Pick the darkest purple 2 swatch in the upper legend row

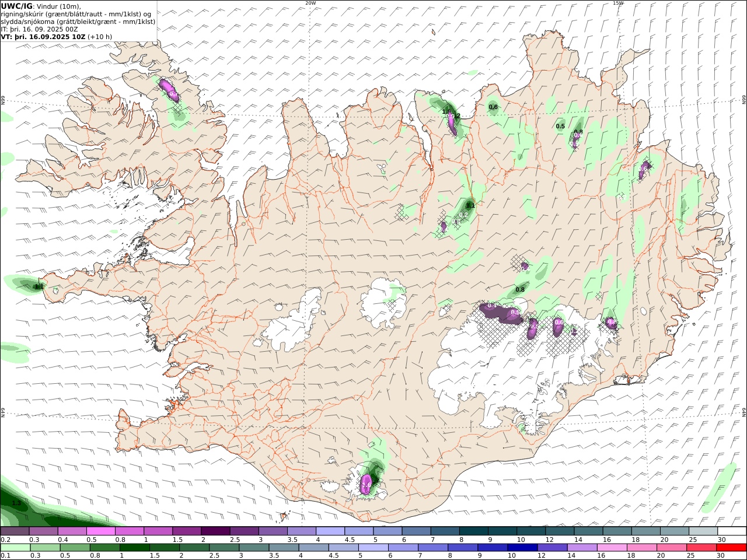coord(215,531)
